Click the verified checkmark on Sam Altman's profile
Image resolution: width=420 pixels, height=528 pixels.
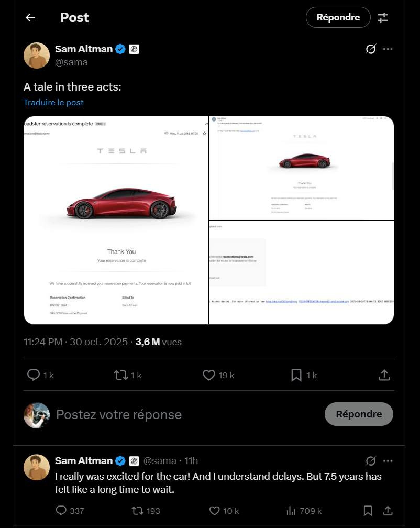pyautogui.click(x=120, y=49)
